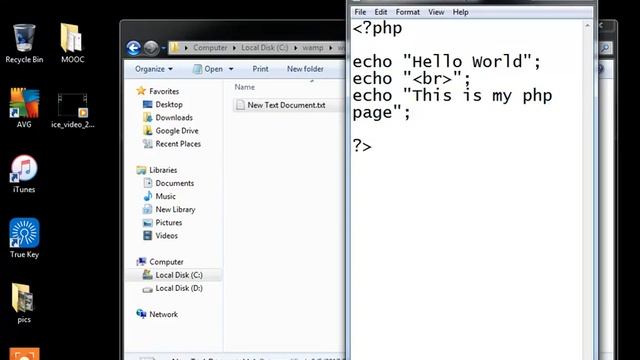Open the True Key desktop shortcut

coord(24,238)
